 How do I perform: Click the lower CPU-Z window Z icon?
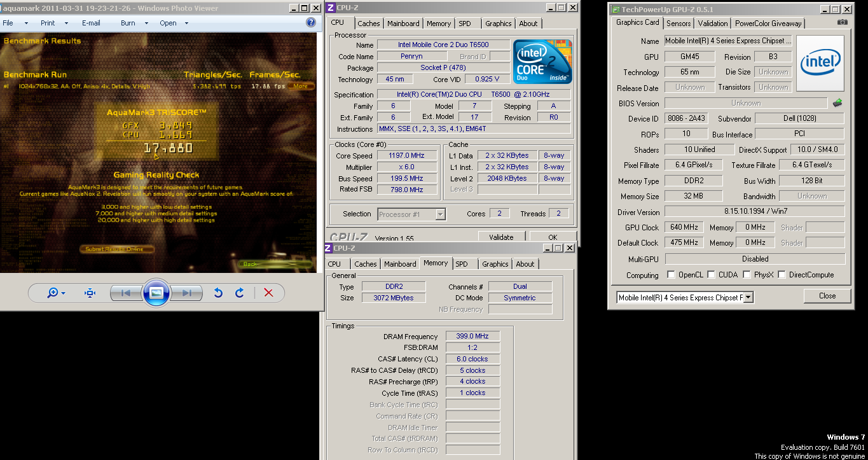point(328,247)
